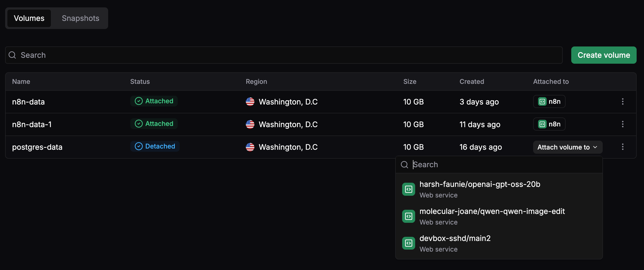644x270 pixels.
Task: Click the main volumes search magnifier icon
Action: [12, 55]
